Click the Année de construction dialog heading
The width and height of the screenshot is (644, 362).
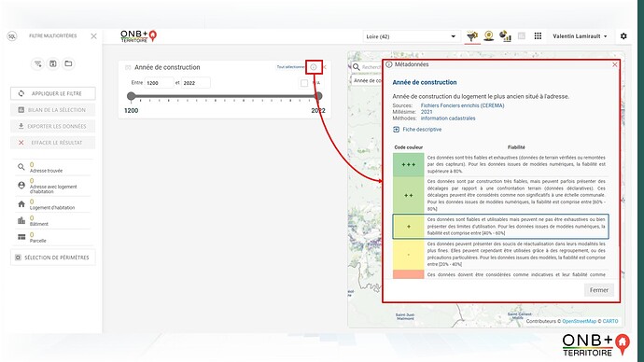(x=425, y=82)
